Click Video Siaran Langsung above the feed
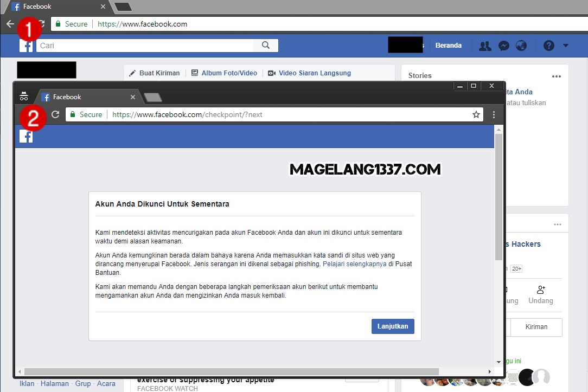This screenshot has width=588, height=392. coord(314,73)
